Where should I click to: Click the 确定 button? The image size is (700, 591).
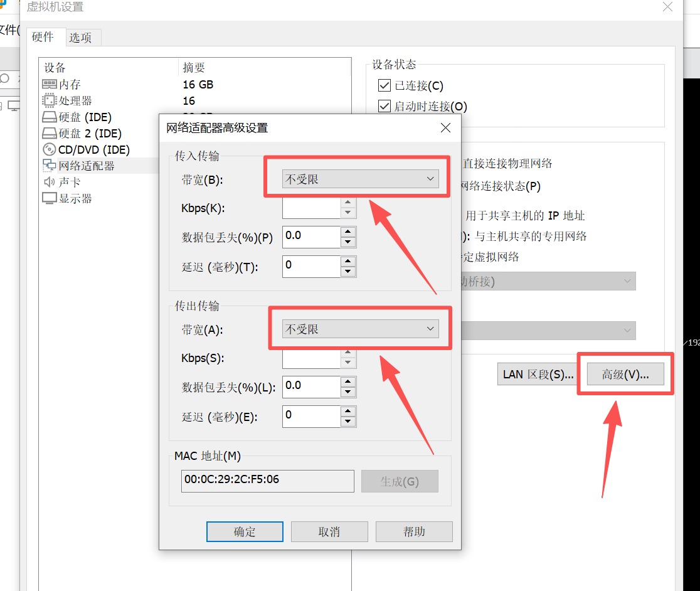[245, 531]
